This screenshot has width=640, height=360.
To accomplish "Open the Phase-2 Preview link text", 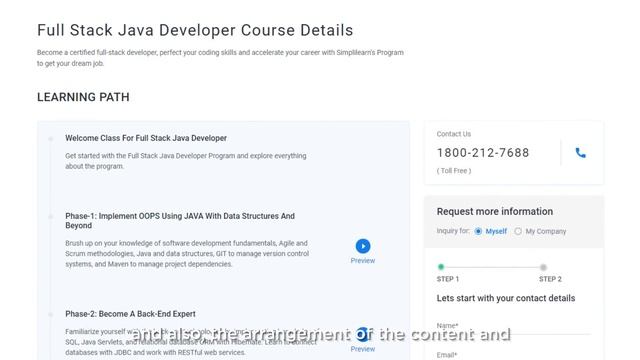I will click(363, 349).
